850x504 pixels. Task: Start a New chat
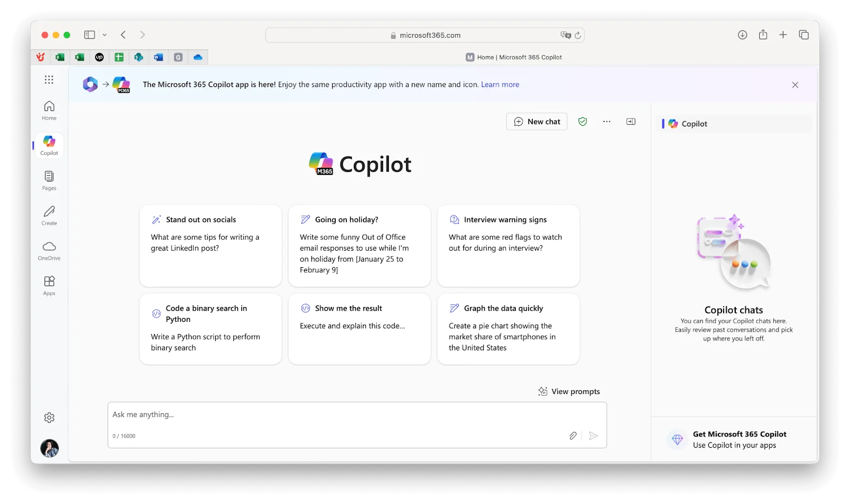(537, 122)
